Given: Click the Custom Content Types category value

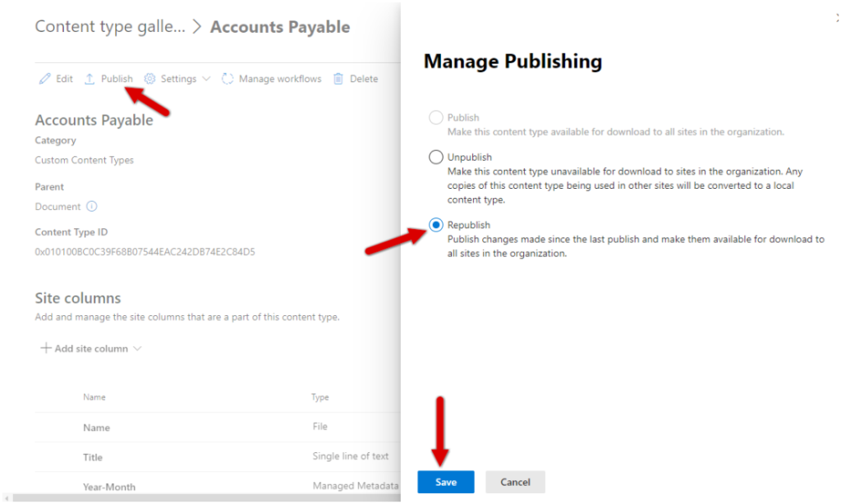Looking at the screenshot, I should (85, 160).
